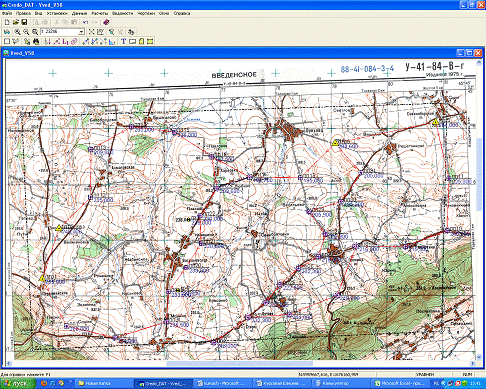The height and width of the screenshot is (389, 486).
Task: Open the Файл menu
Action: [7, 13]
